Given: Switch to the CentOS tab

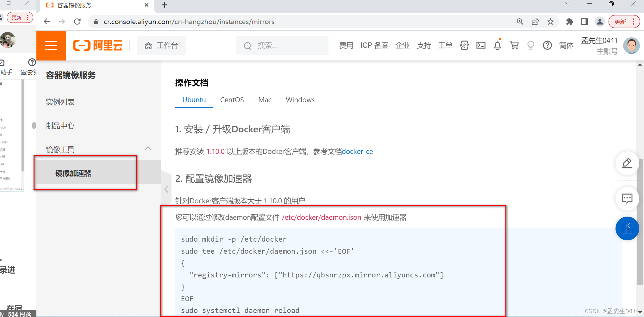Looking at the screenshot, I should click(x=232, y=100).
